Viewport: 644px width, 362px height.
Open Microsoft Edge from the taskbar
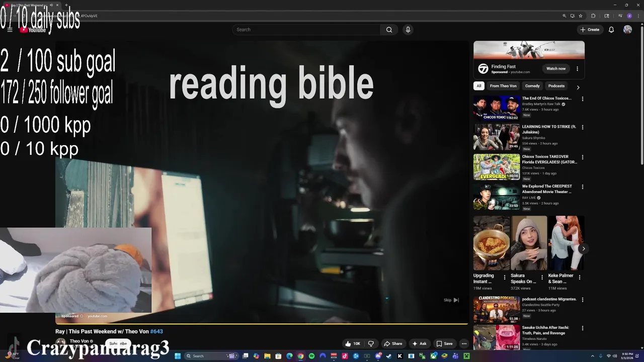[289, 356]
